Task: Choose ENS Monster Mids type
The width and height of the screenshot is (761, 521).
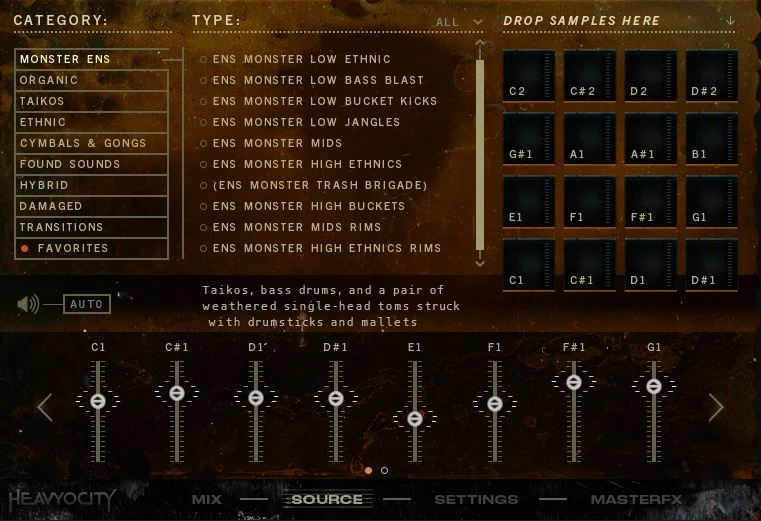Action: pyautogui.click(x=271, y=143)
